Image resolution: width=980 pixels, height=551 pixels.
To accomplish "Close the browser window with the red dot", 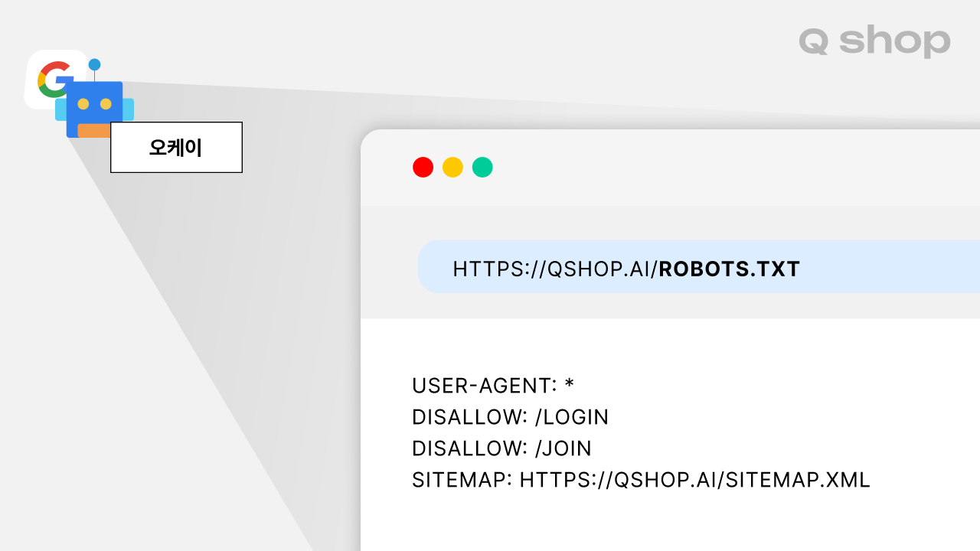I will pyautogui.click(x=423, y=167).
